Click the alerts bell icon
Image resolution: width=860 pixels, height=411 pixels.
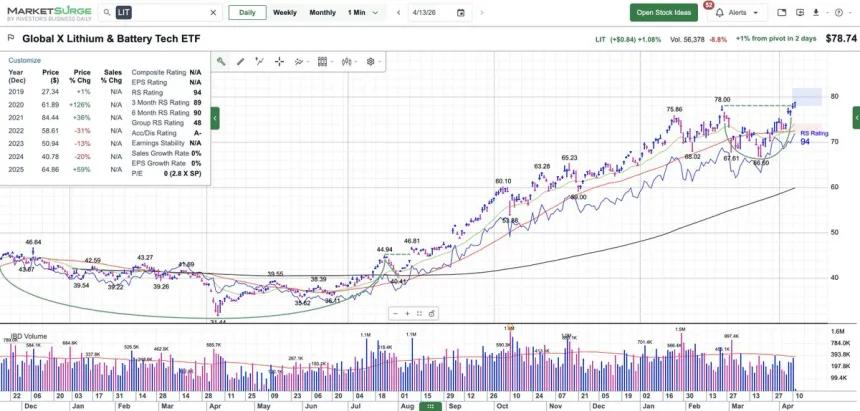(x=720, y=12)
